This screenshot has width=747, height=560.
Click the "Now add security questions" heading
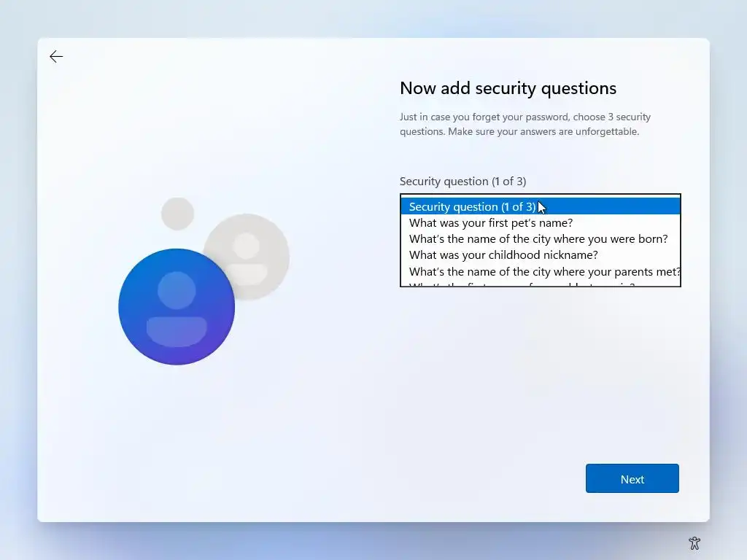click(508, 88)
